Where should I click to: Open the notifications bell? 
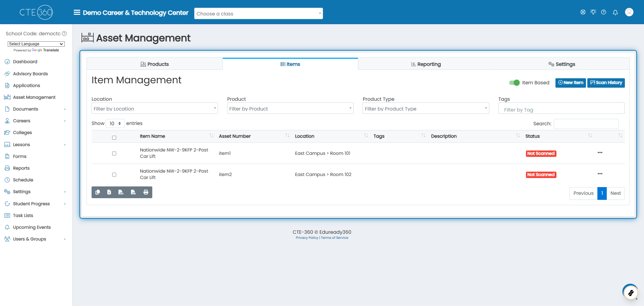[615, 12]
